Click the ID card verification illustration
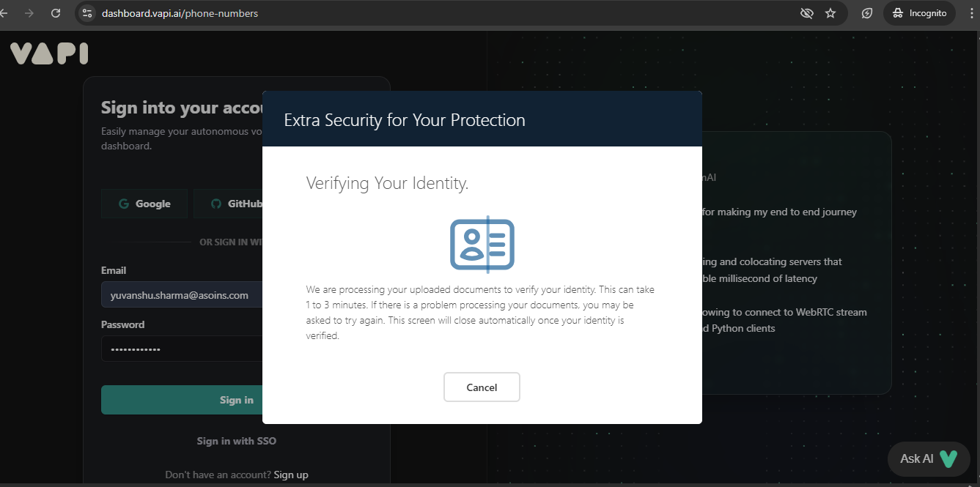Viewport: 980px width, 487px height. point(482,243)
